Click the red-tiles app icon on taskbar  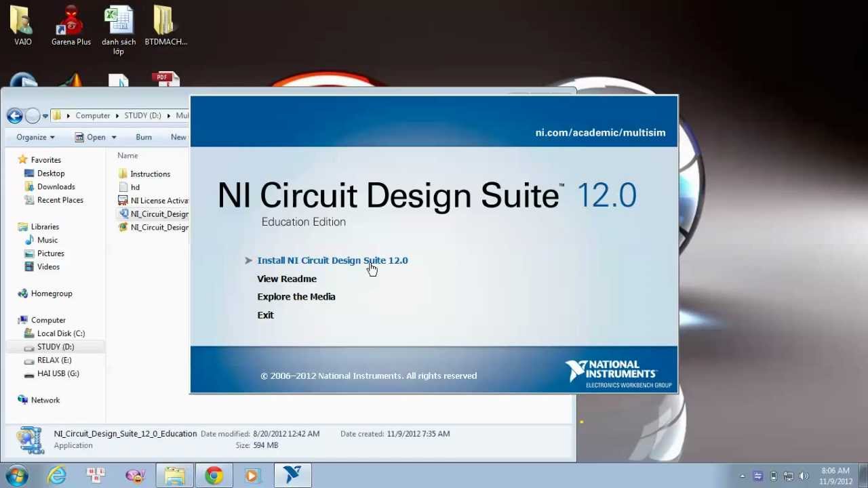96,476
